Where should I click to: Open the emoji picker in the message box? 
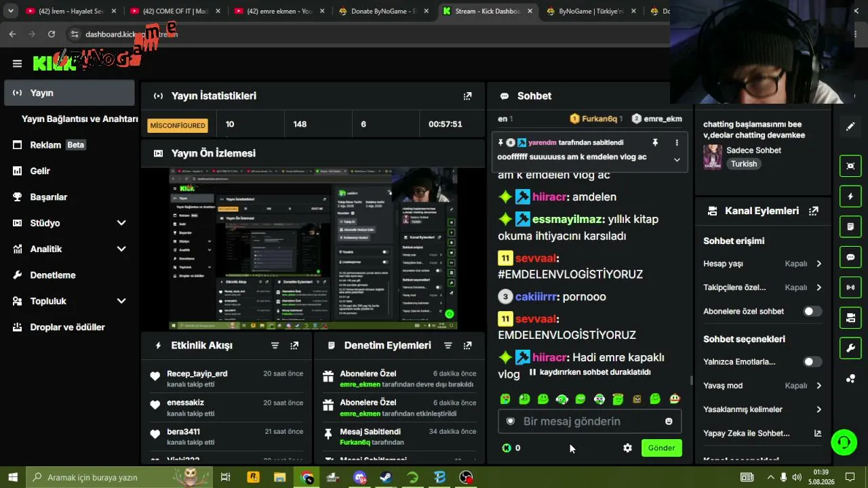(669, 422)
